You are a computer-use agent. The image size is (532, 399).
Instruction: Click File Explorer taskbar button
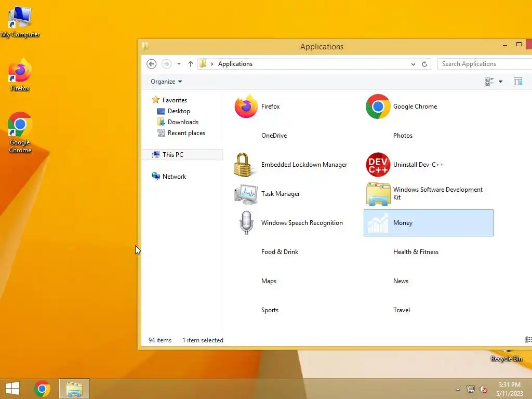[74, 389]
